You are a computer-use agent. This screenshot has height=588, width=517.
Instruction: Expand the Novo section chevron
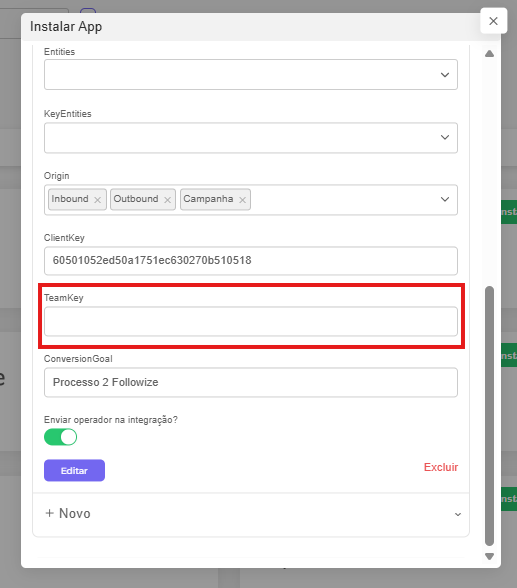point(458,514)
